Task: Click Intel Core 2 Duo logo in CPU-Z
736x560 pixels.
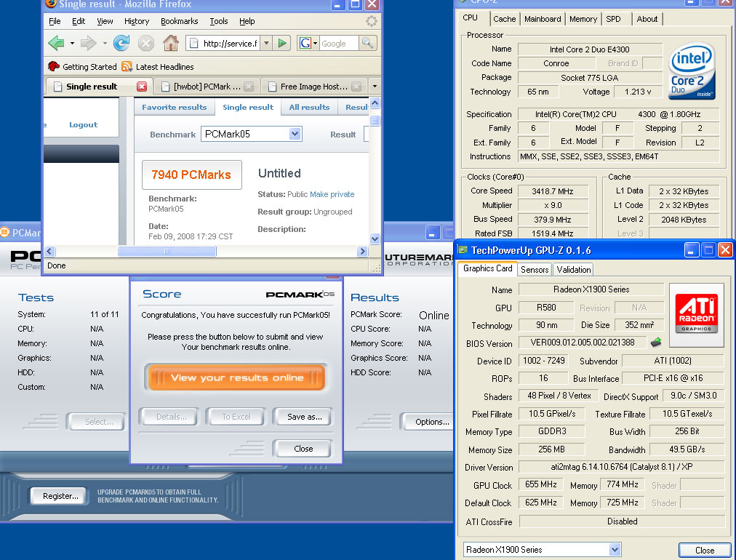Action: click(x=692, y=71)
